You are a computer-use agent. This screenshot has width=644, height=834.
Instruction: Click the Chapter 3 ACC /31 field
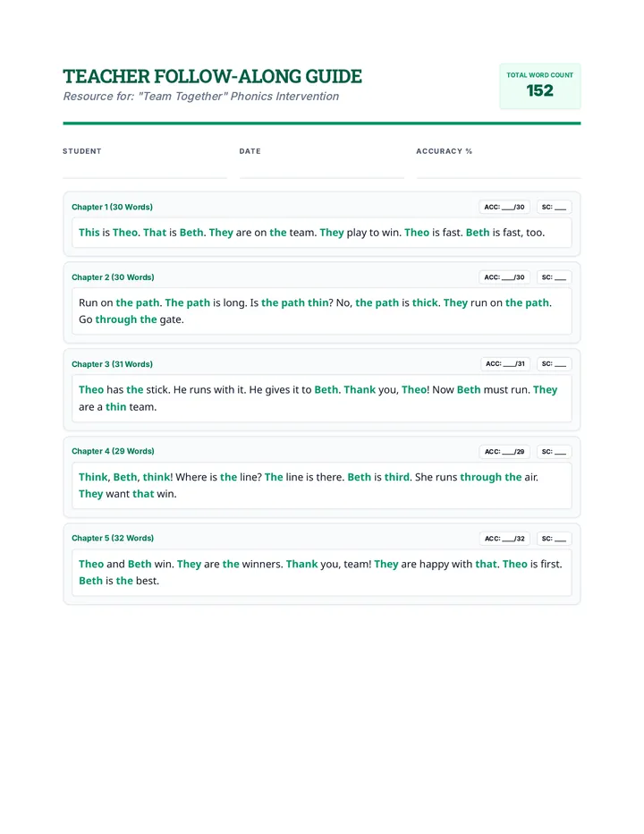click(x=505, y=364)
